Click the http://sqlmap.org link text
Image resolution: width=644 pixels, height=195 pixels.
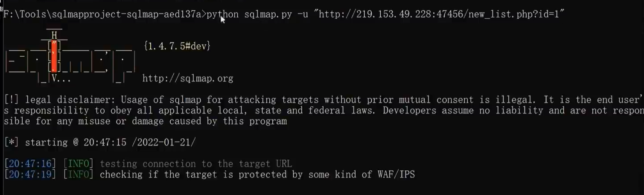pos(188,79)
